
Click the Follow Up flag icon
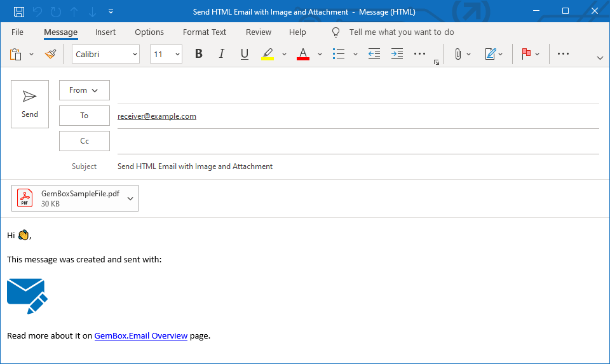click(526, 55)
